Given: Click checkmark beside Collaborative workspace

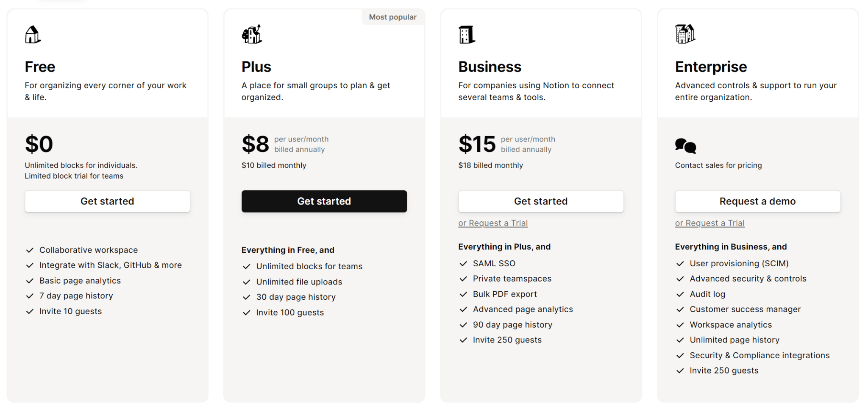Looking at the screenshot, I should pyautogui.click(x=30, y=250).
